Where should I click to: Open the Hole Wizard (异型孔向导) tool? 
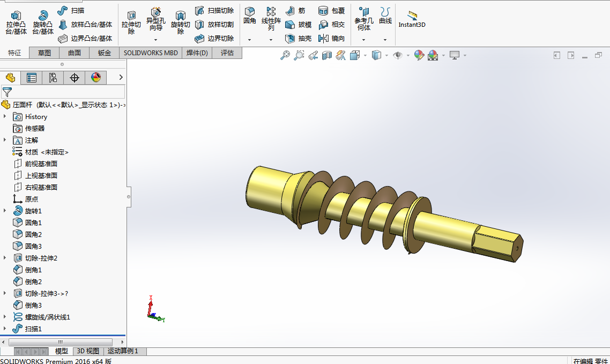pyautogui.click(x=155, y=19)
